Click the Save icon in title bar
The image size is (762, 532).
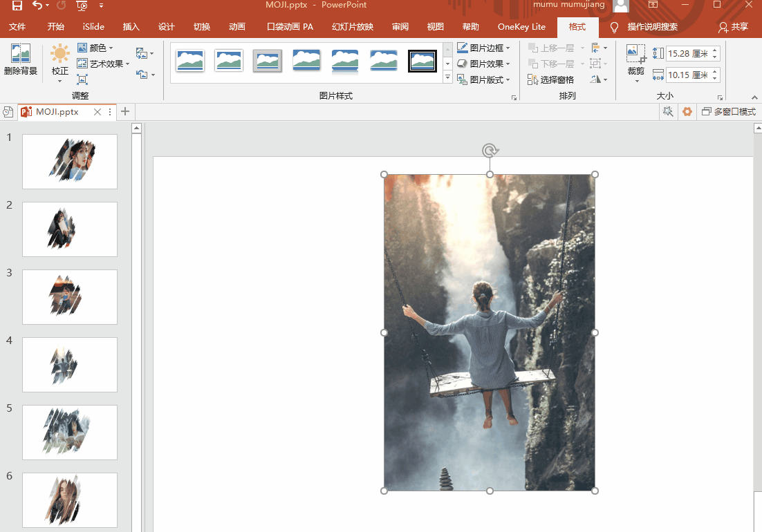pos(17,6)
